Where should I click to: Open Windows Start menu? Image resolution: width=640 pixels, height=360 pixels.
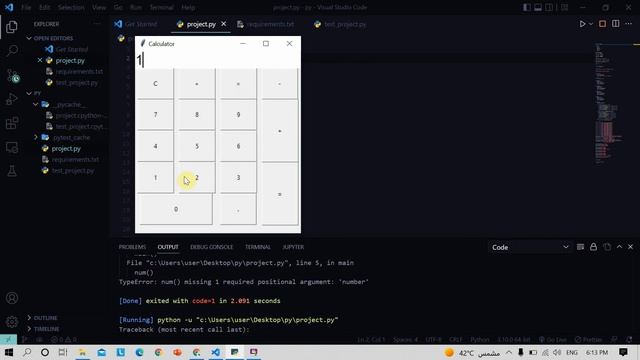pyautogui.click(x=9, y=352)
